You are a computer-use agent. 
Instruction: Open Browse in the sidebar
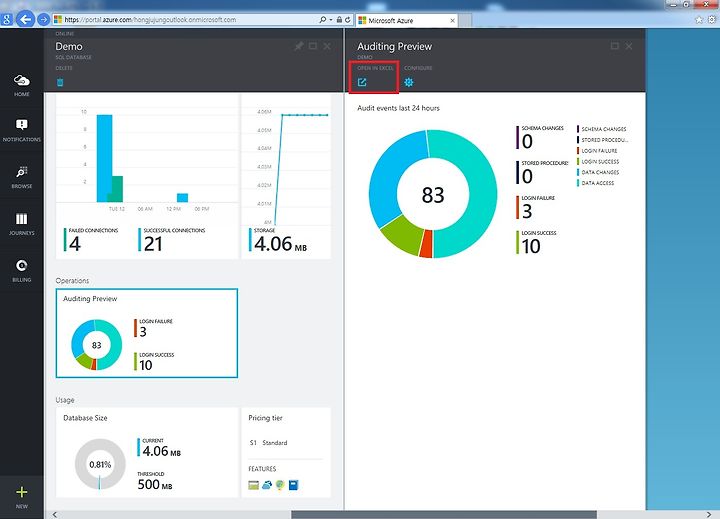pyautogui.click(x=22, y=177)
